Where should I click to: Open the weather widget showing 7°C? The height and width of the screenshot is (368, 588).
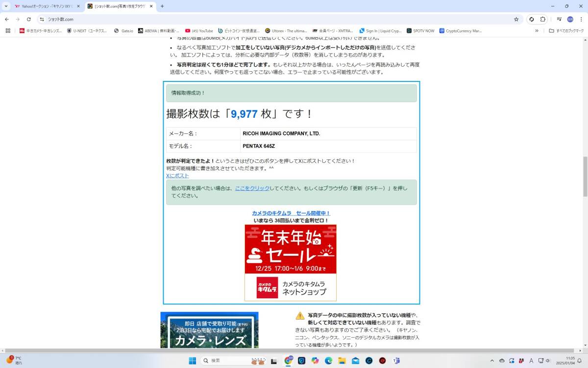coord(14,361)
